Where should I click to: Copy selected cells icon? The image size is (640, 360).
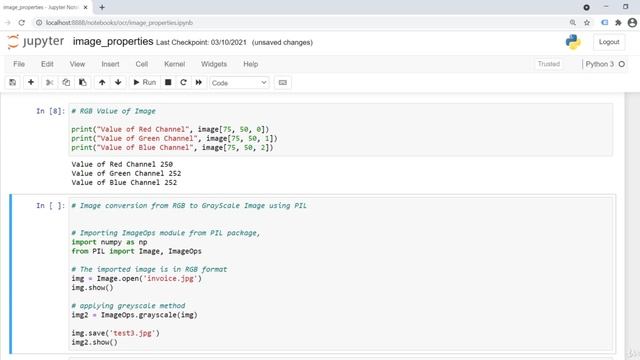(x=66, y=82)
